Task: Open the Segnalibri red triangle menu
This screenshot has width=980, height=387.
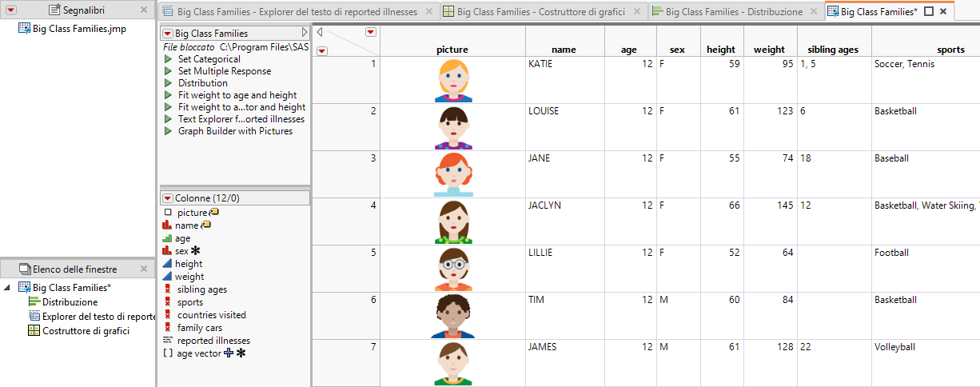Action: point(10,10)
